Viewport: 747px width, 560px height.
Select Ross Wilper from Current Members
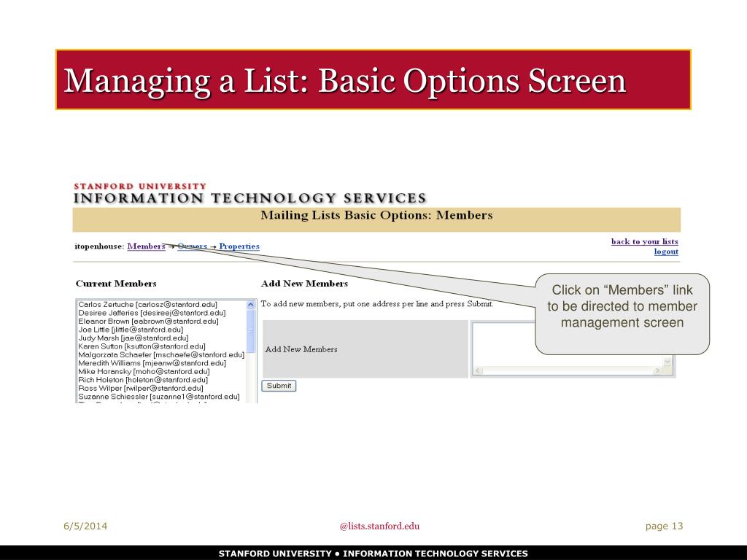pyautogui.click(x=140, y=388)
